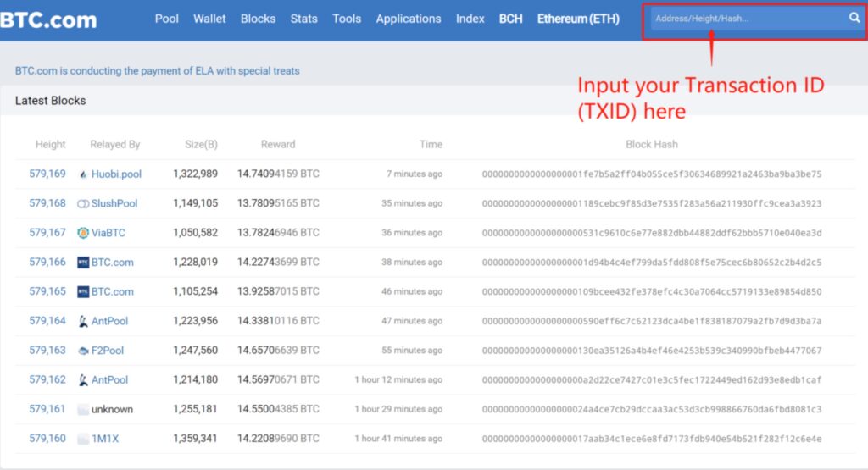Viewport: 868px width, 470px height.
Task: Click the Height column header
Action: pyautogui.click(x=50, y=144)
